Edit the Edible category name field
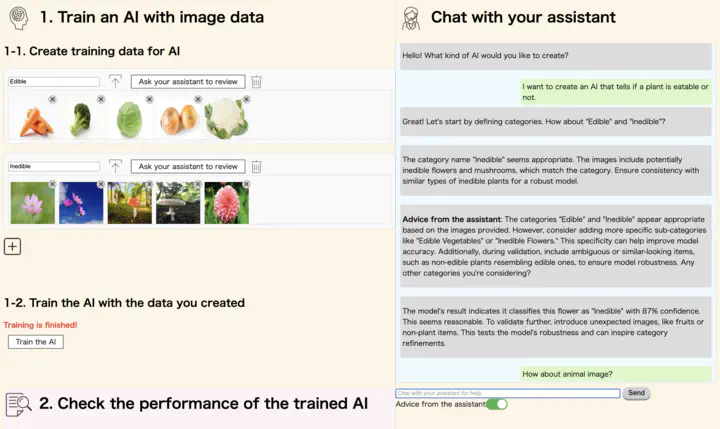720x429 pixels. (54, 82)
